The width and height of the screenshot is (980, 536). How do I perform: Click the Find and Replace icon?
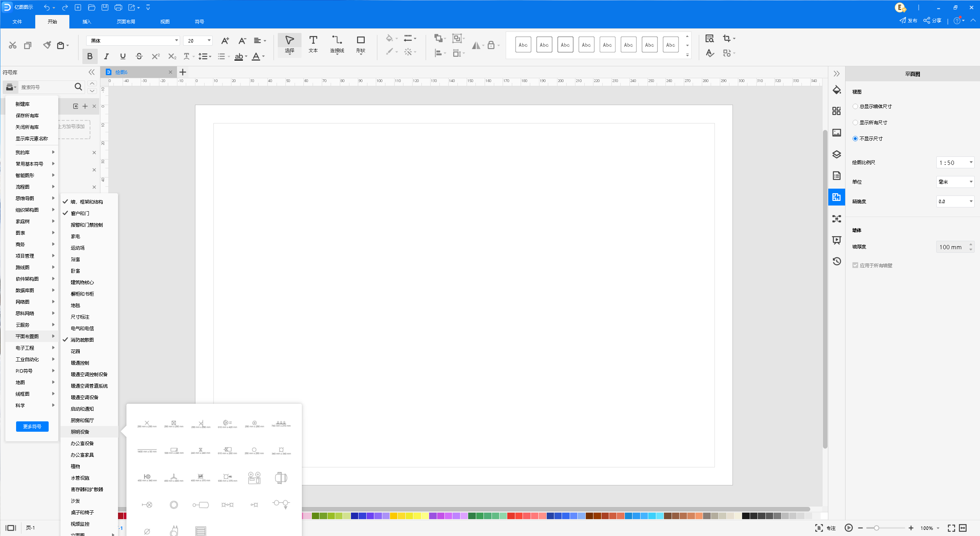710,38
